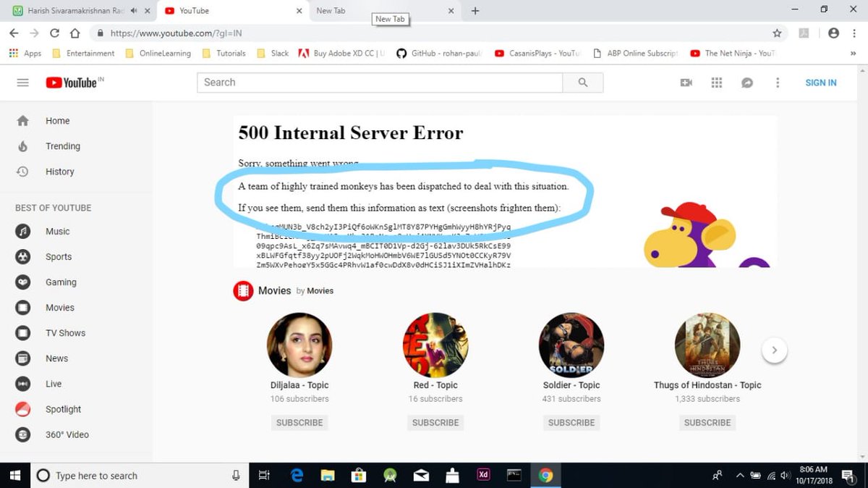Screen dimensions: 868x488
Task: Open the Windows Start menu
Action: coord(14,476)
